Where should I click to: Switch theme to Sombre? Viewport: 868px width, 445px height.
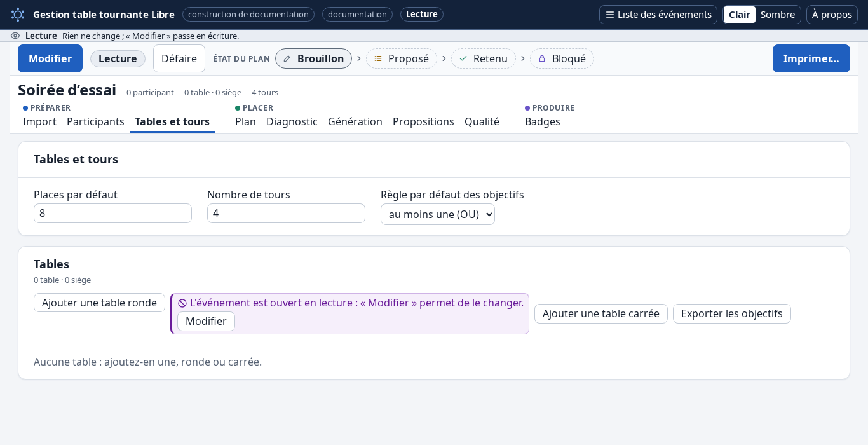[777, 15]
